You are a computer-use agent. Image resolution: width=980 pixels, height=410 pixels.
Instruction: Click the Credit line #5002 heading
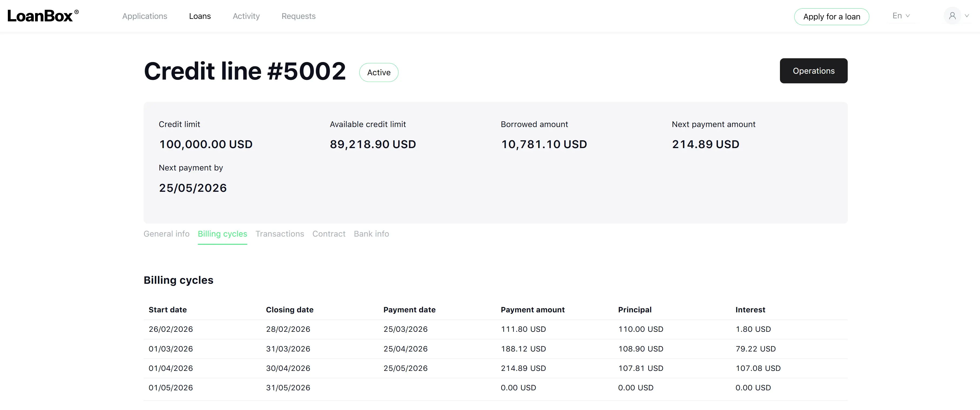pos(245,71)
